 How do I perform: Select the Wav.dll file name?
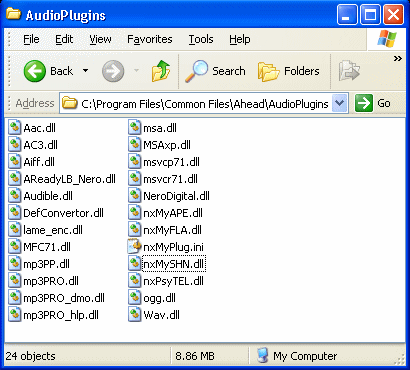(161, 315)
